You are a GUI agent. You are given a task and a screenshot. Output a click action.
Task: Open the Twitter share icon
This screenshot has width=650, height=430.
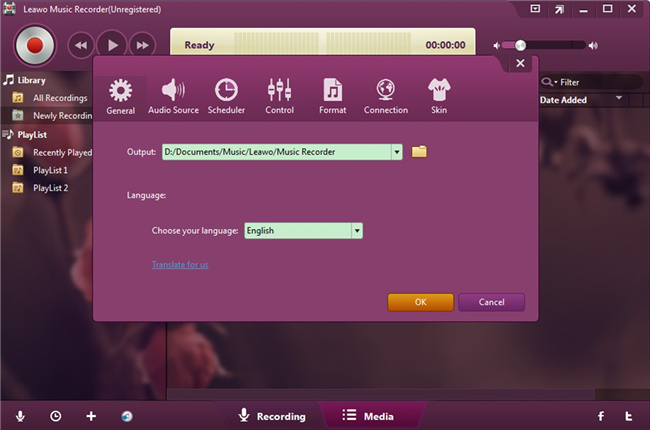[x=628, y=416]
